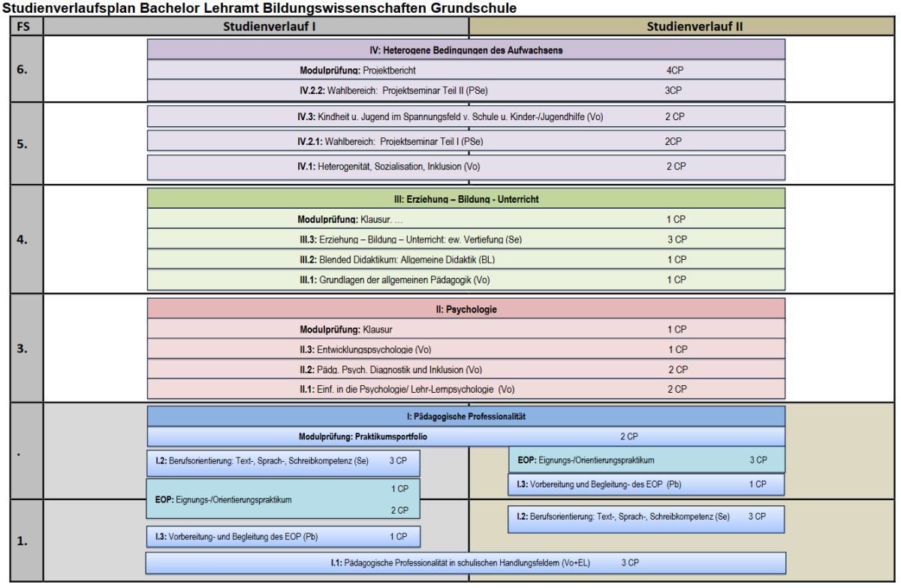Image resolution: width=901 pixels, height=588 pixels.
Task: Select IV.2.2 Wahlbereich Projektseminar Teil II
Action: click(466, 90)
